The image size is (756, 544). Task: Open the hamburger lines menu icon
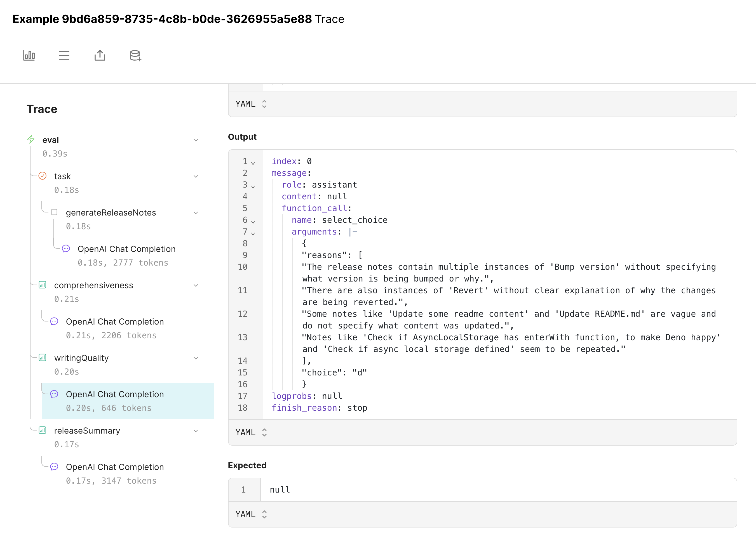point(64,55)
